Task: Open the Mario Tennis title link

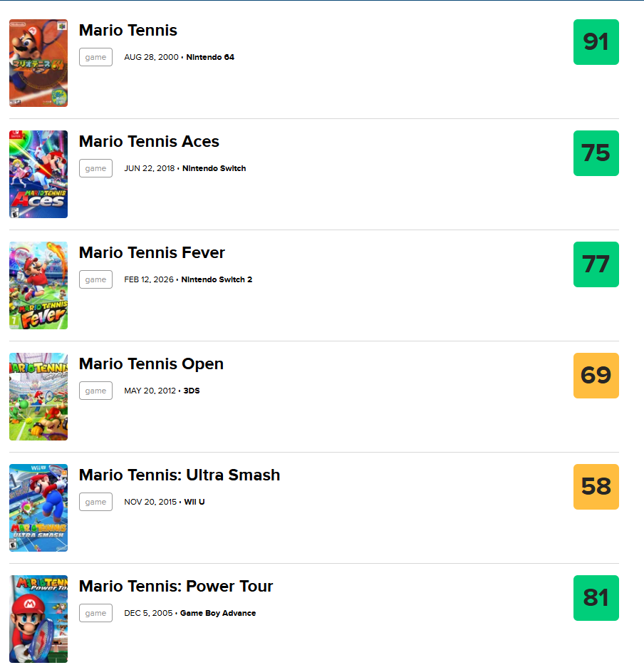Action: [128, 31]
